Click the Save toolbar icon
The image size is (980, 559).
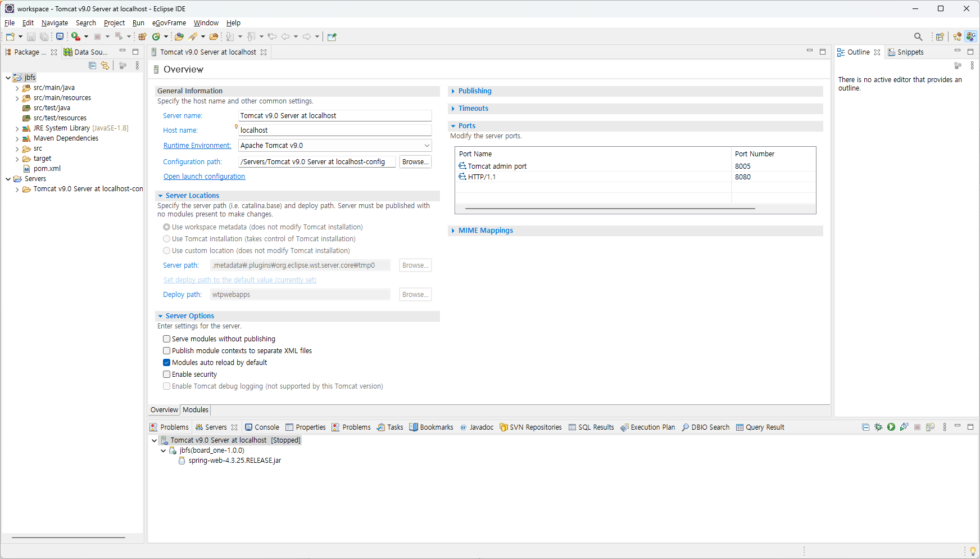coord(31,37)
